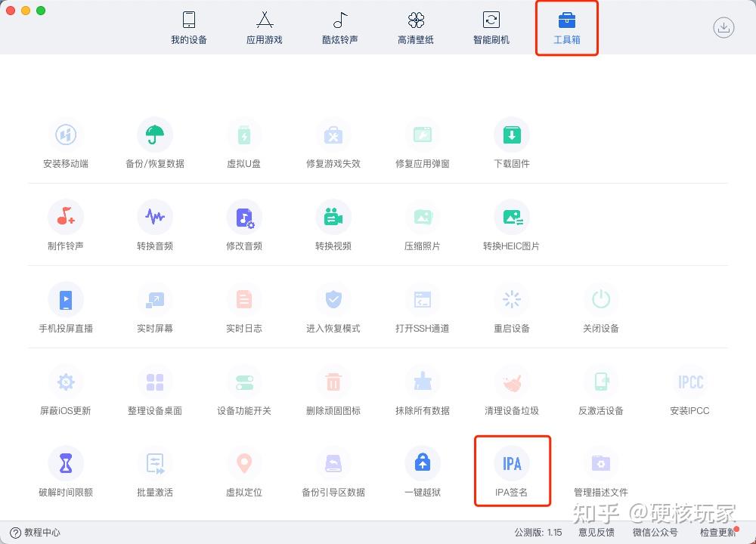
Task: Switch to 应用游戏 tab
Action: (x=264, y=27)
